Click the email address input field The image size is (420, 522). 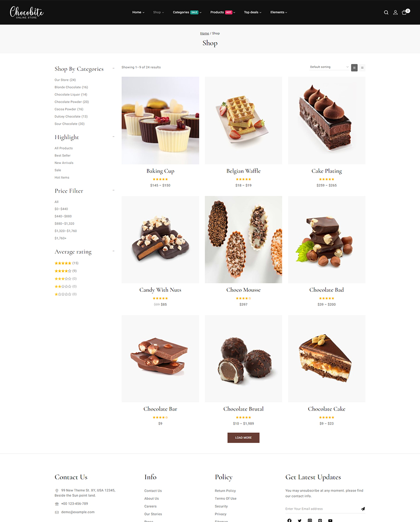coord(321,509)
